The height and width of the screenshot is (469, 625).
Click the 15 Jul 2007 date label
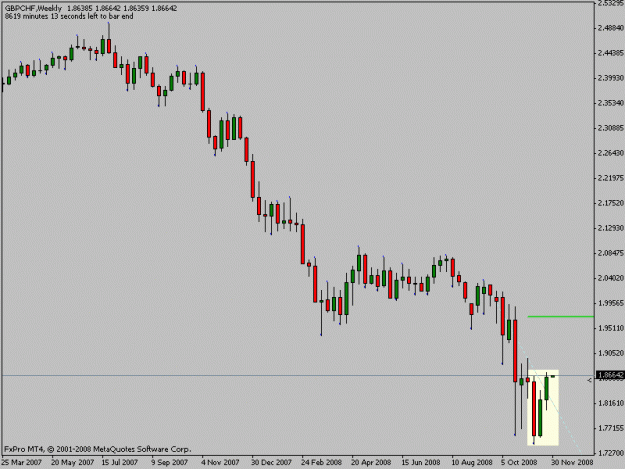[120, 463]
